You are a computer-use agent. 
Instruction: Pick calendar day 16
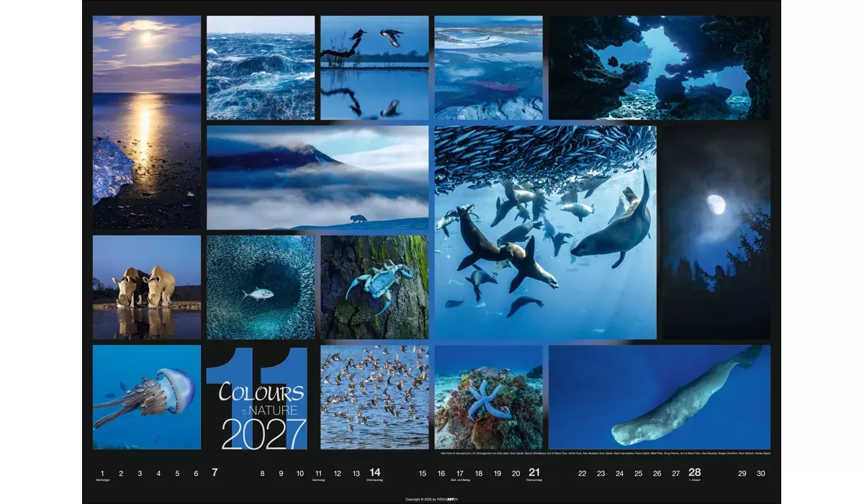click(441, 473)
